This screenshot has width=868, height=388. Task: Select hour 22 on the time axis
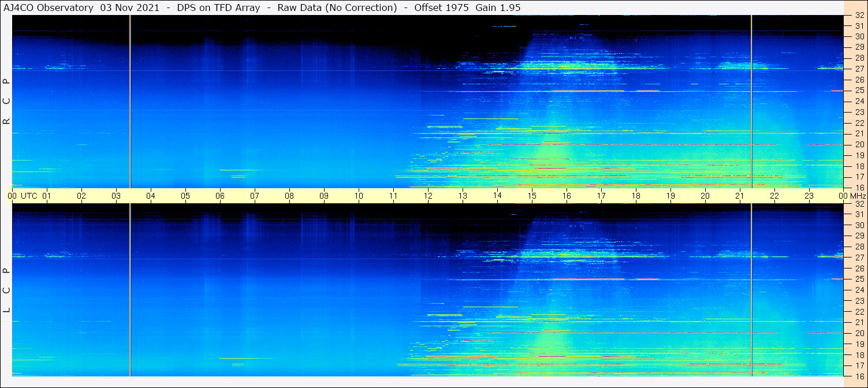point(774,196)
